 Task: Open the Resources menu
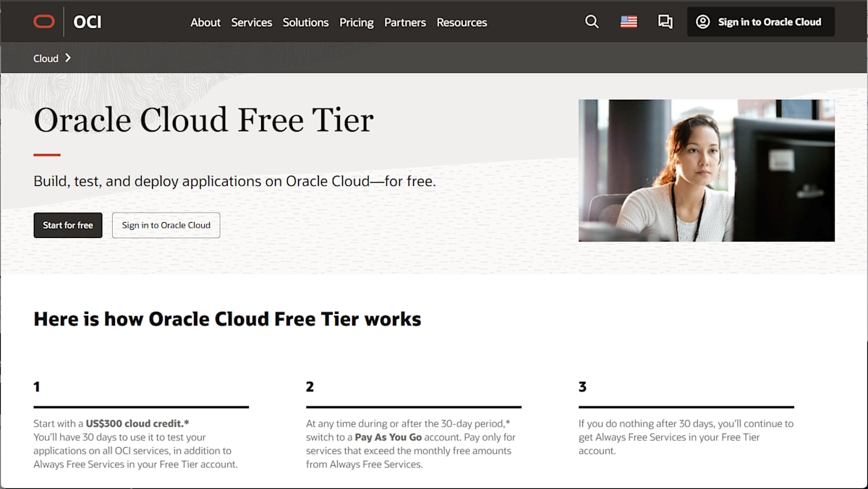[x=461, y=22]
